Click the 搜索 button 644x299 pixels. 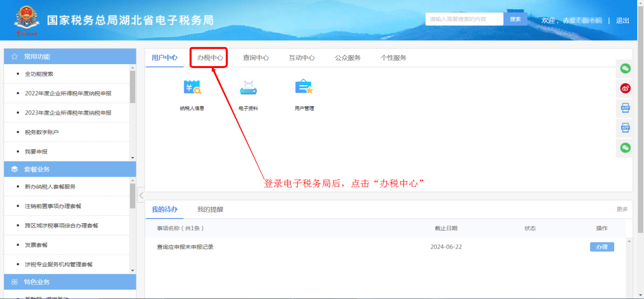tap(515, 19)
